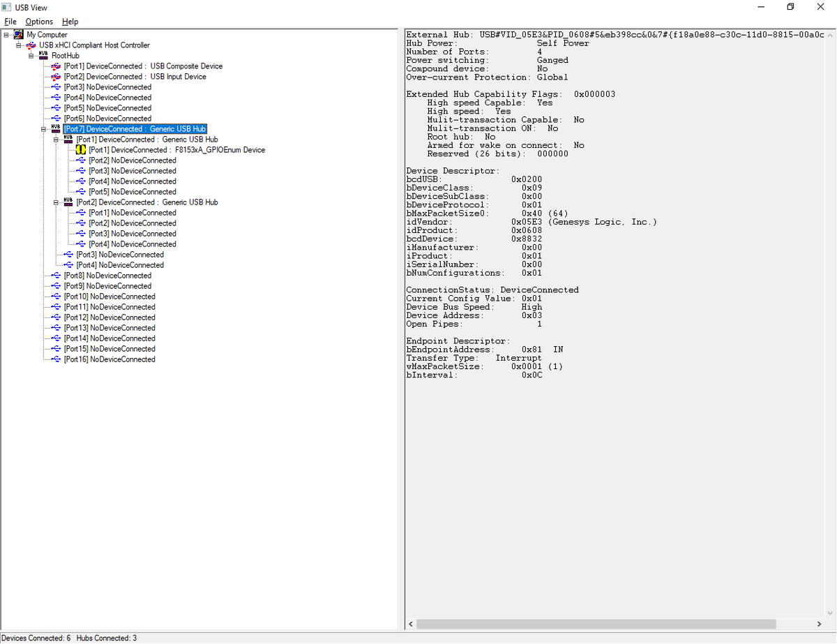Click the My Computer icon in tree
The height and width of the screenshot is (644, 837).
tap(19, 34)
